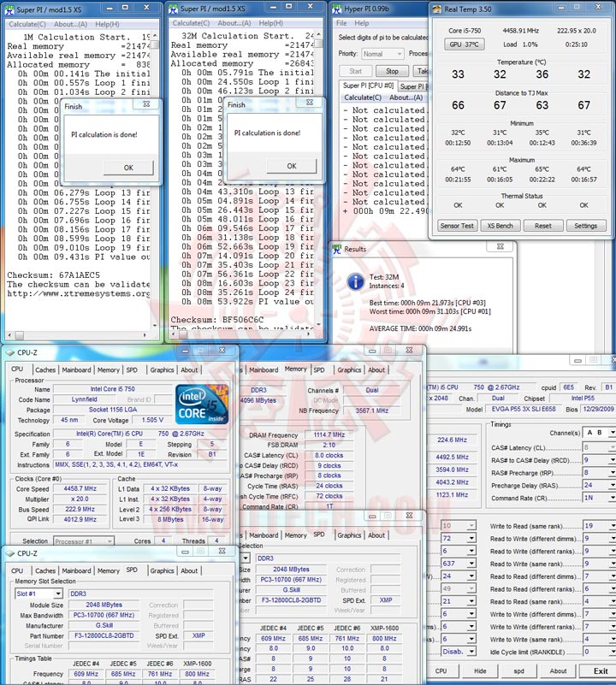Expand Idle Cycle limit (tRANKIDLE) dropdown
The image size is (616, 685).
pyautogui.click(x=612, y=652)
